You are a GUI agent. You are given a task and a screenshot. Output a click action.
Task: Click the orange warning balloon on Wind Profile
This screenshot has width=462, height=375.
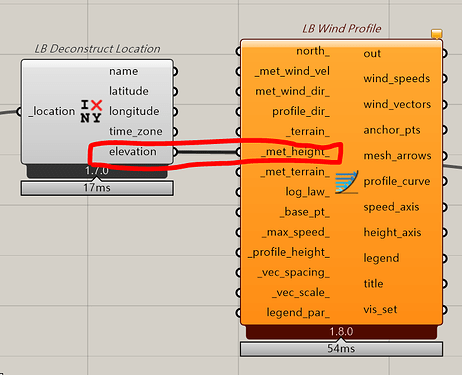click(x=436, y=34)
